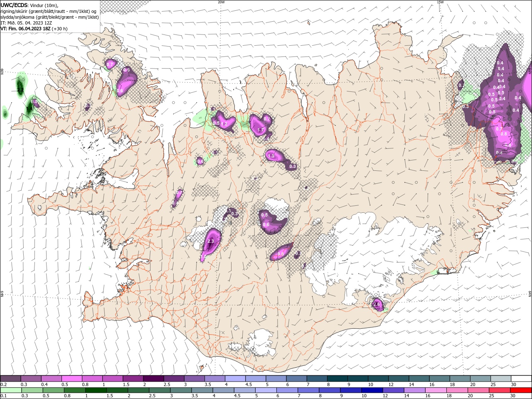
Task: Choose the lavender swatch labeled 4, upper legend
Action: (234, 379)
